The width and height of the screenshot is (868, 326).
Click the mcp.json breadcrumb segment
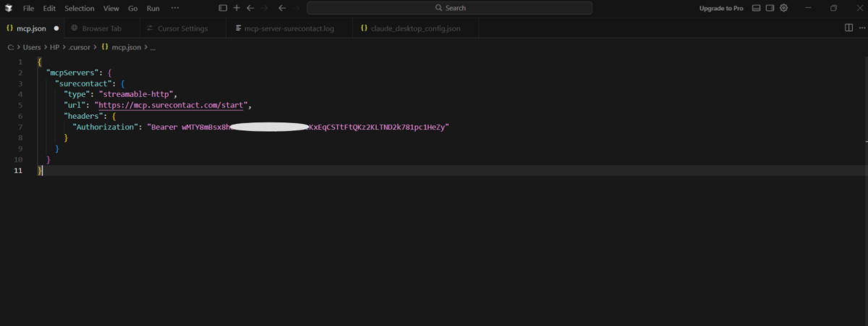click(x=126, y=47)
